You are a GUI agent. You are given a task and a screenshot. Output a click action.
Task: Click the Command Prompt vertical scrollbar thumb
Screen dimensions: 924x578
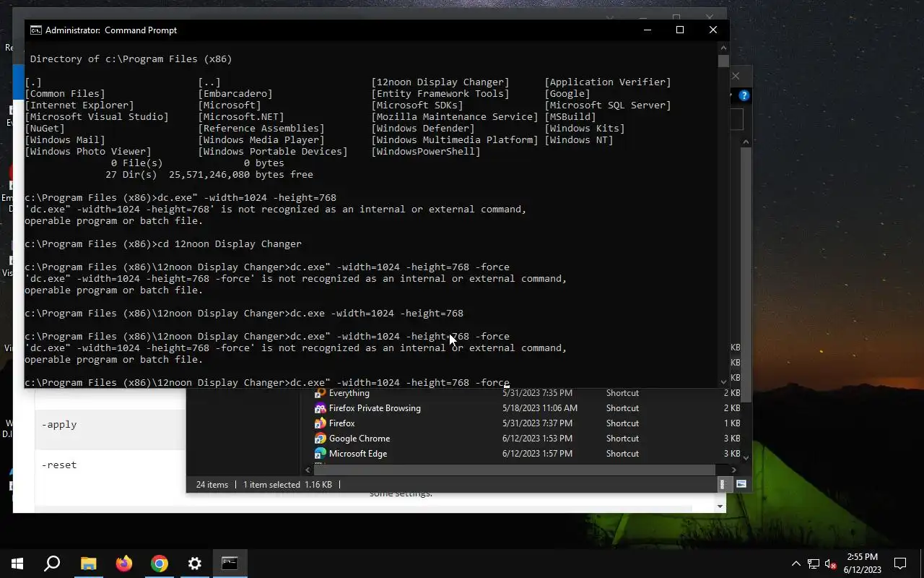723,61
